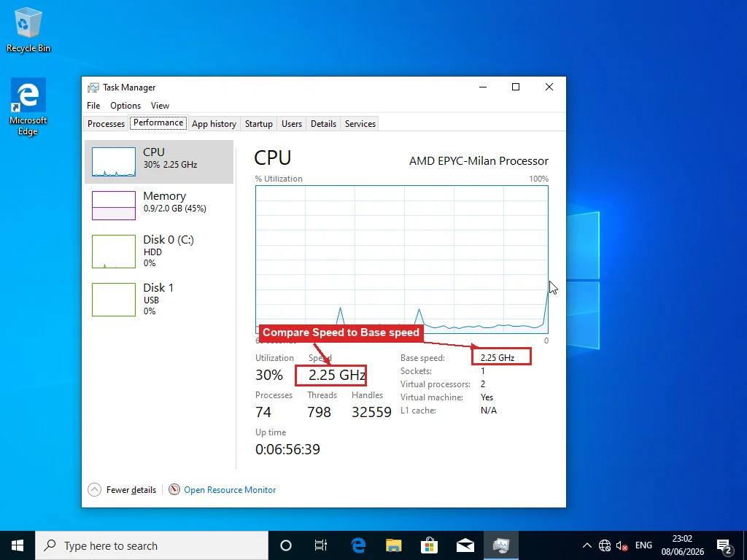
Task: Open the File menu
Action: (93, 106)
